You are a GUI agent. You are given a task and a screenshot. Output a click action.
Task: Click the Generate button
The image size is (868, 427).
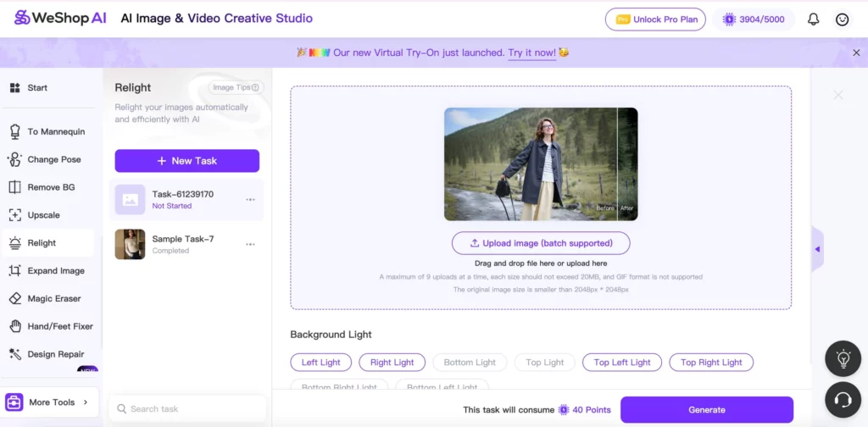tap(707, 410)
